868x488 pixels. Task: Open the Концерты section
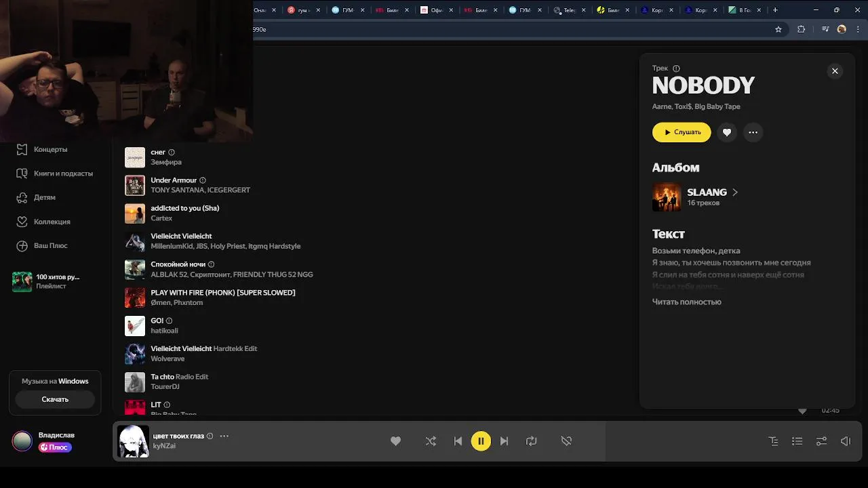[x=50, y=149]
